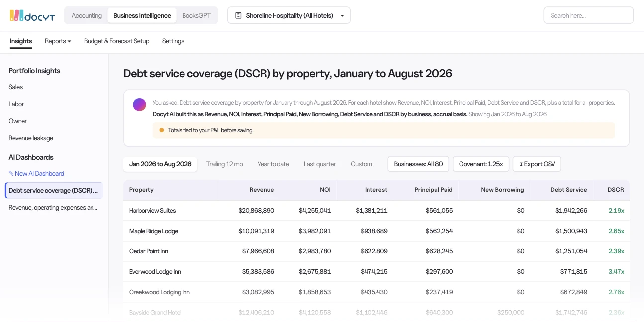This screenshot has height=322, width=644.
Task: Click Cedar Point Inn interest $622,809
Action: coord(374,251)
